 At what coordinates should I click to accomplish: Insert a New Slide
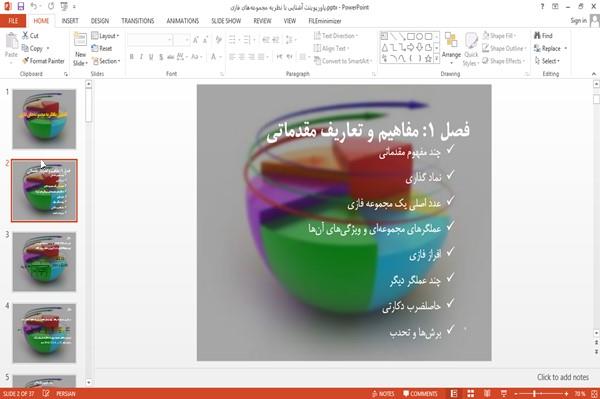coord(80,50)
